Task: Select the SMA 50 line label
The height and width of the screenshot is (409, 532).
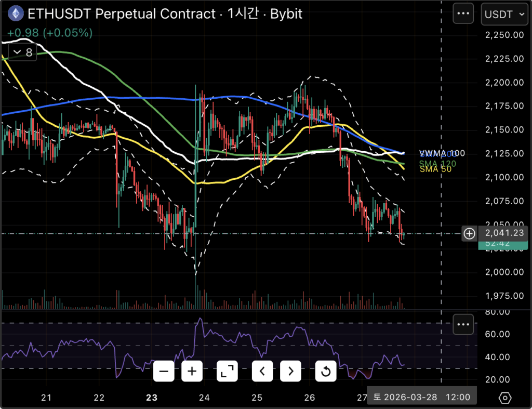Action: 435,169
